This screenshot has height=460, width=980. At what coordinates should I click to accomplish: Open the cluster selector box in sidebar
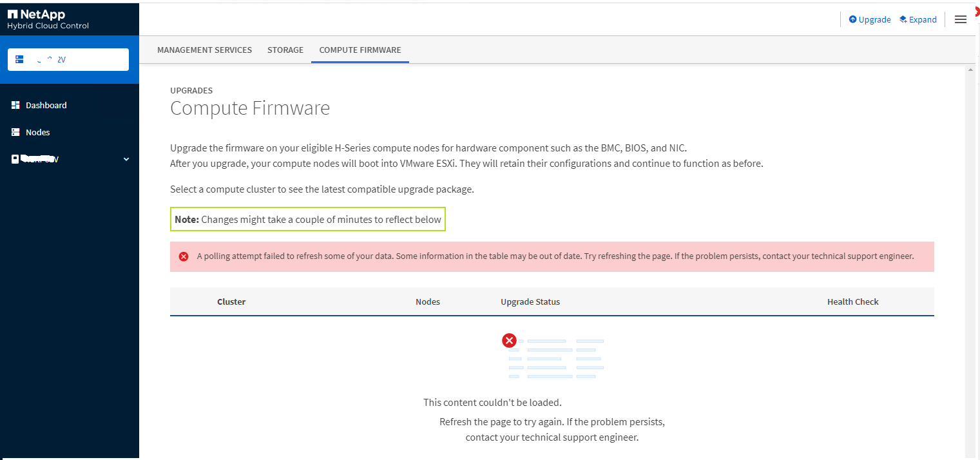click(x=68, y=59)
